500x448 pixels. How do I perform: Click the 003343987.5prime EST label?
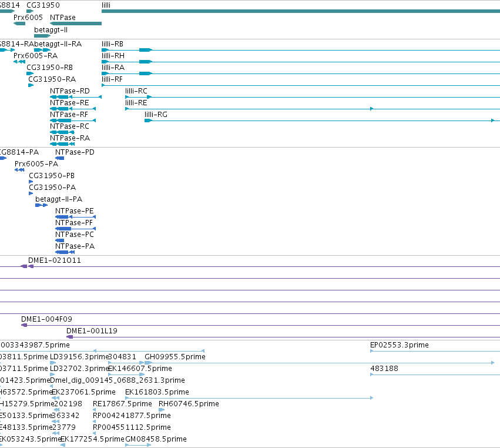(35, 345)
